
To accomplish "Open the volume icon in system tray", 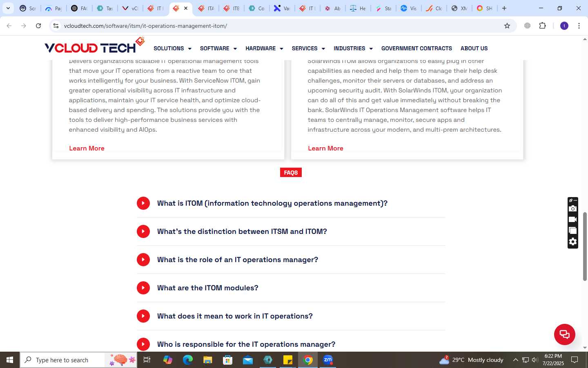I will [535, 360].
